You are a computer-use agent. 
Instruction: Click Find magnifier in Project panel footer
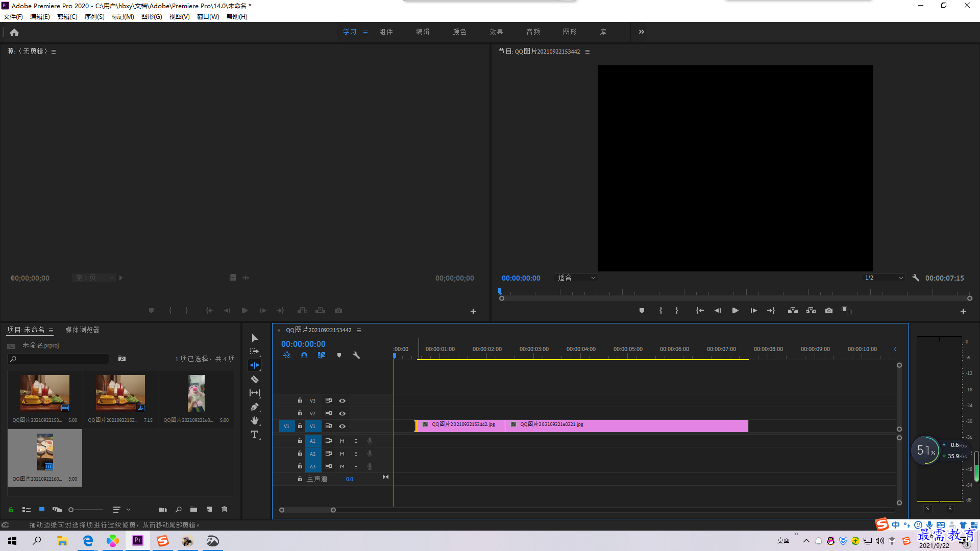pos(178,509)
